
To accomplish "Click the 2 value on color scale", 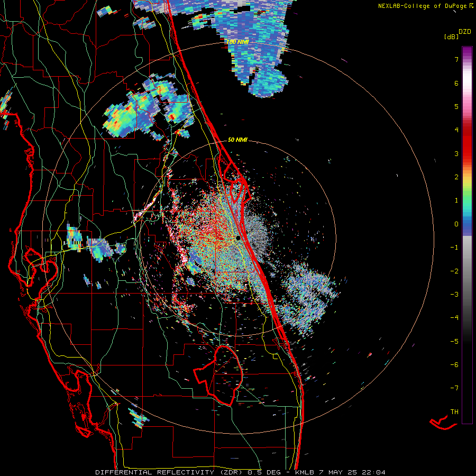I will pyautogui.click(x=456, y=177).
